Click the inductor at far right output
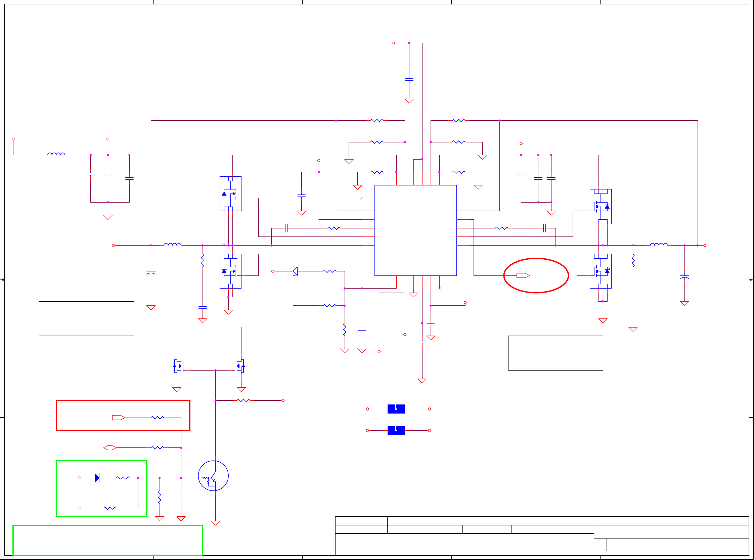Screen dimensions: 754x560 658,245
